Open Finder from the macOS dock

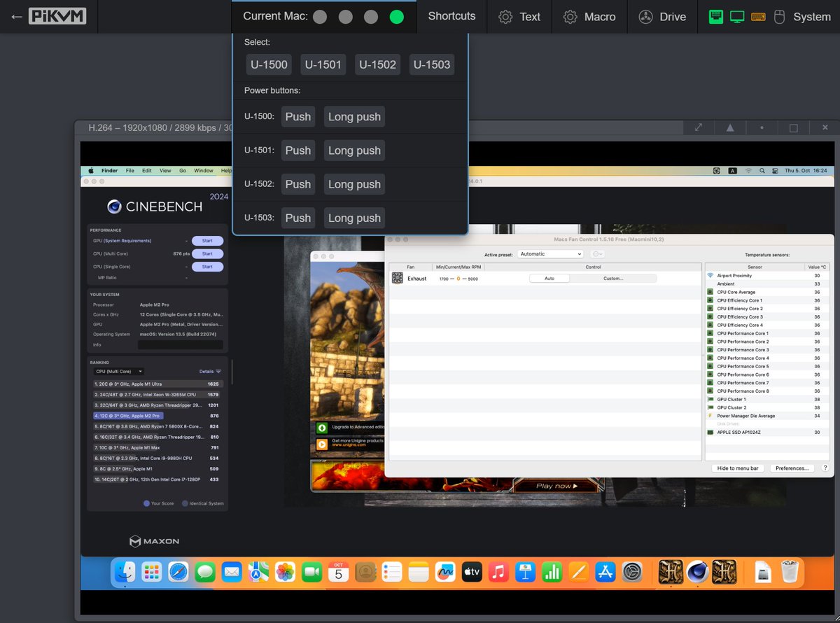pyautogui.click(x=125, y=572)
